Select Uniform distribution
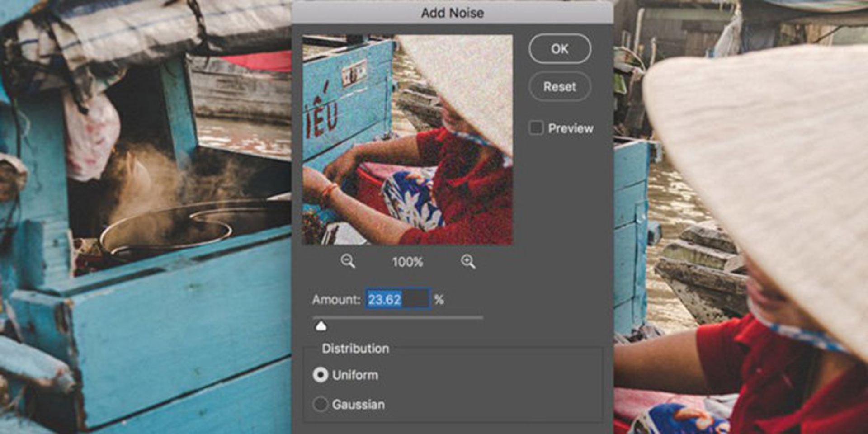This screenshot has width=868, height=434. click(x=320, y=375)
